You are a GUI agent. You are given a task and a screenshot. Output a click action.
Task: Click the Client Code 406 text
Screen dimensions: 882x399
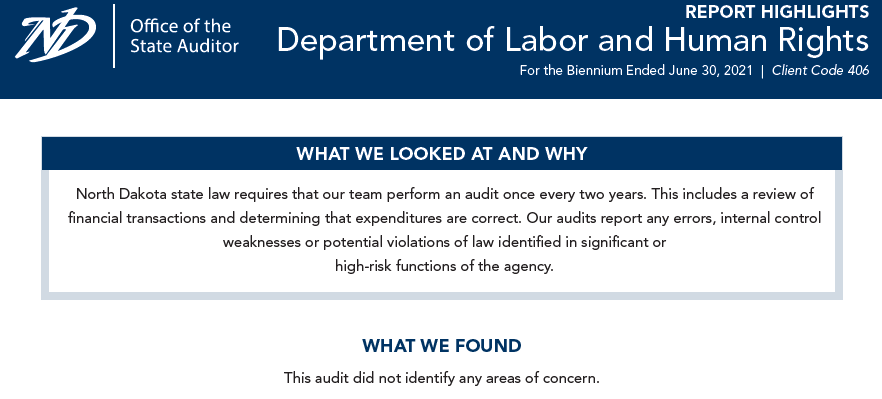tap(821, 71)
